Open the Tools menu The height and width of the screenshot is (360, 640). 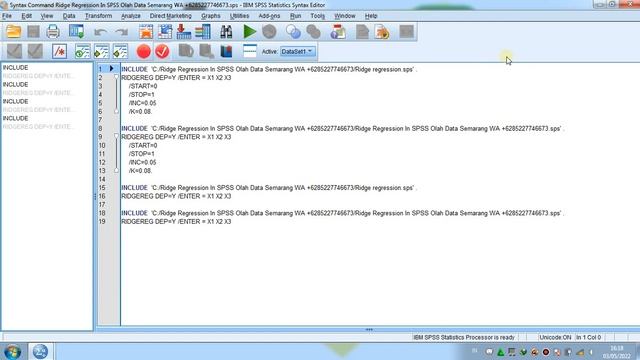pos(318,16)
